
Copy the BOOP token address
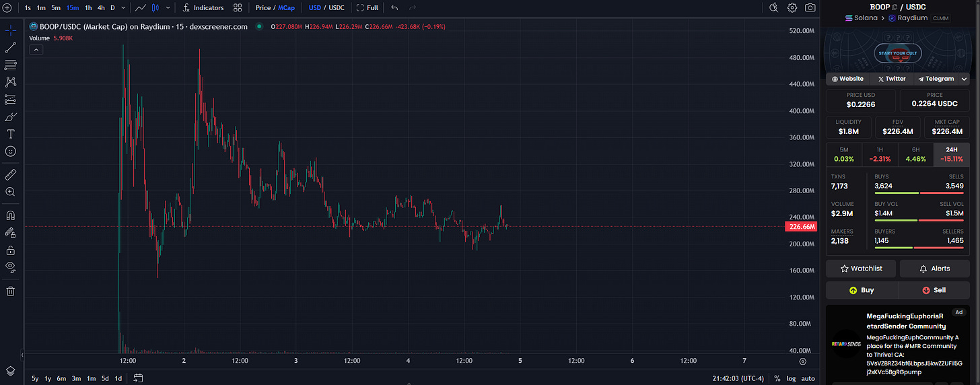point(895,7)
